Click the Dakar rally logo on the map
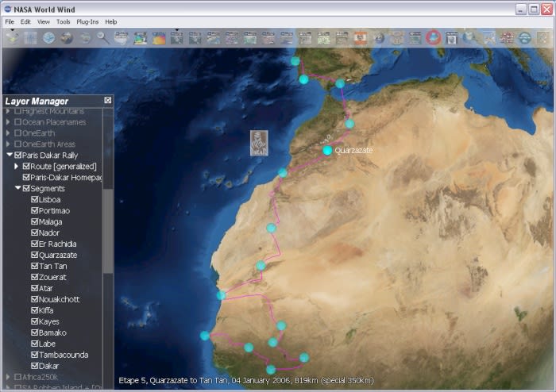 [259, 143]
